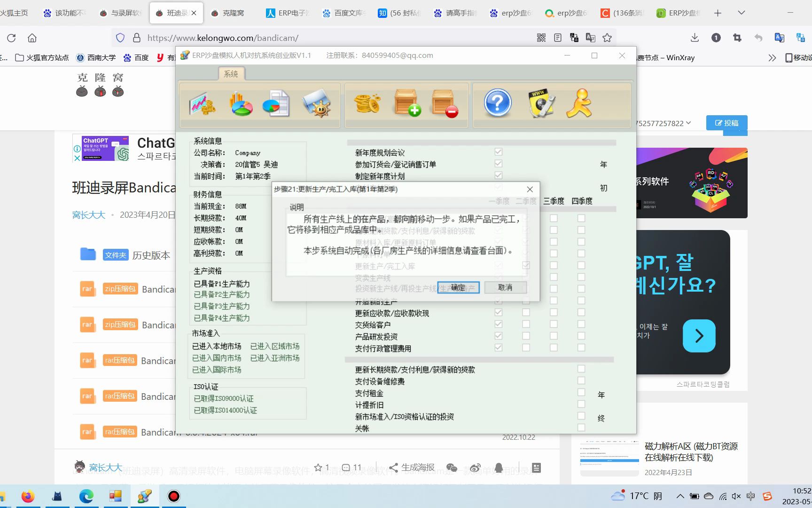Confirm step 21 with 确定 button

[x=458, y=287]
